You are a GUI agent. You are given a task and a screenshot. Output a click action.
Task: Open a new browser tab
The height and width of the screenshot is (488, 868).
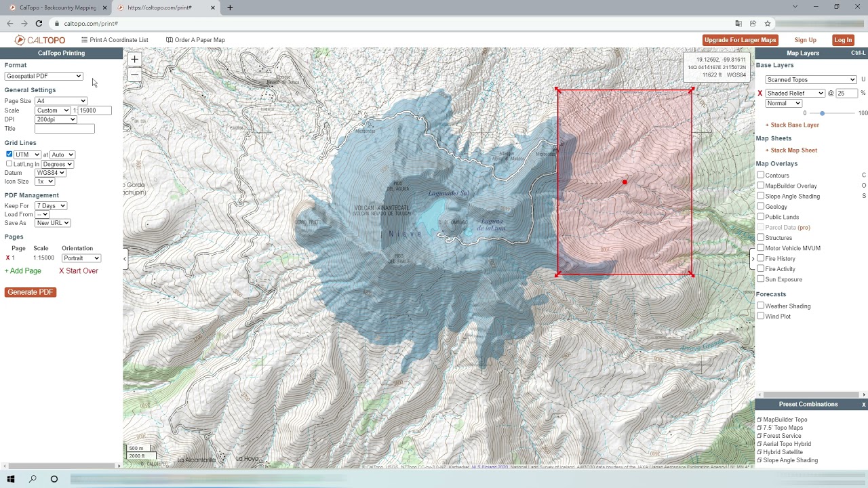click(230, 7)
